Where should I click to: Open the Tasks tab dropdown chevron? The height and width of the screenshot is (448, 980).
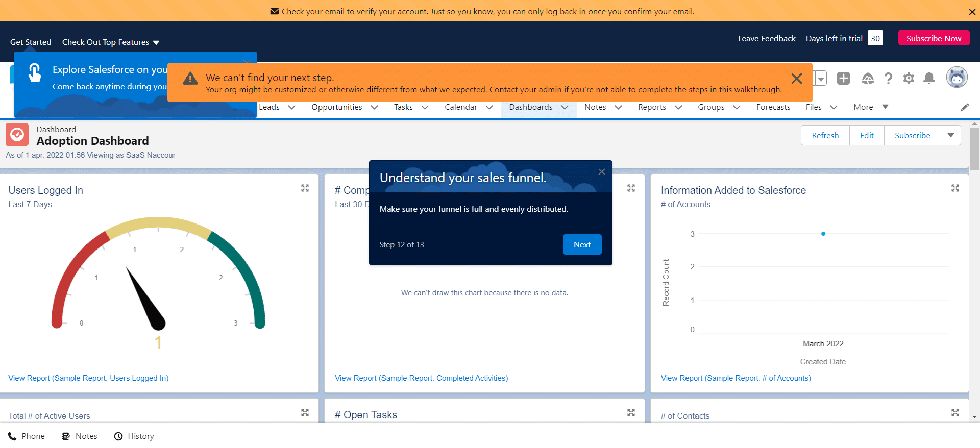tap(425, 107)
